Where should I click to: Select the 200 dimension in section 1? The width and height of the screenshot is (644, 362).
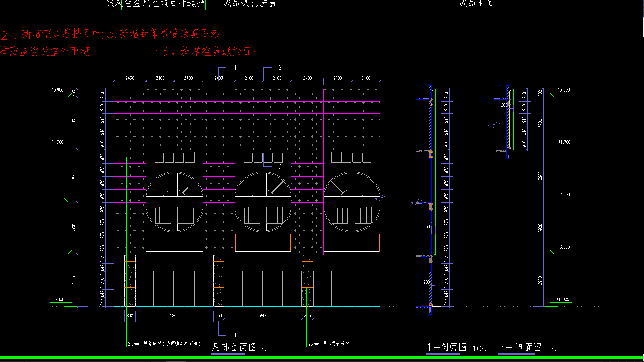tap(426, 282)
